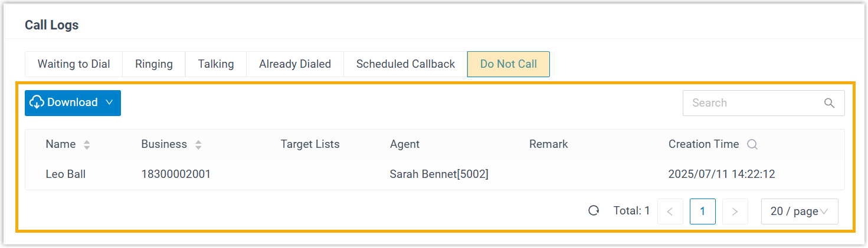Click in the Search input field

click(x=752, y=103)
